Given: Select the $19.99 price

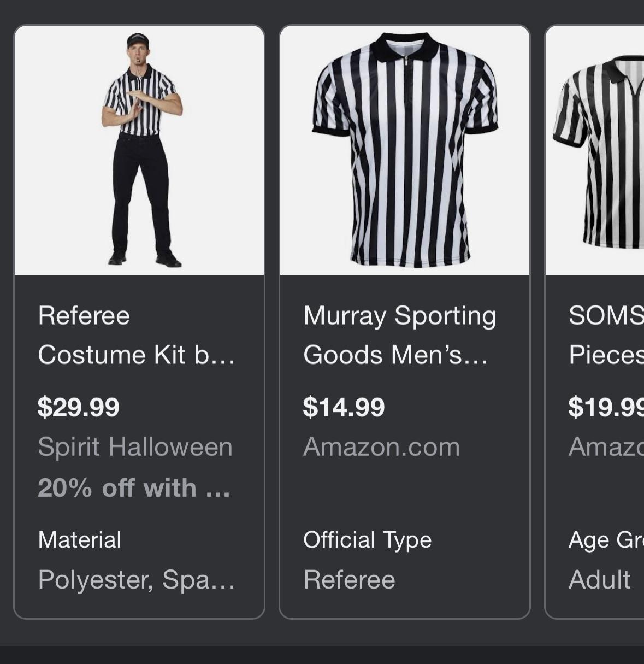Looking at the screenshot, I should (x=606, y=407).
